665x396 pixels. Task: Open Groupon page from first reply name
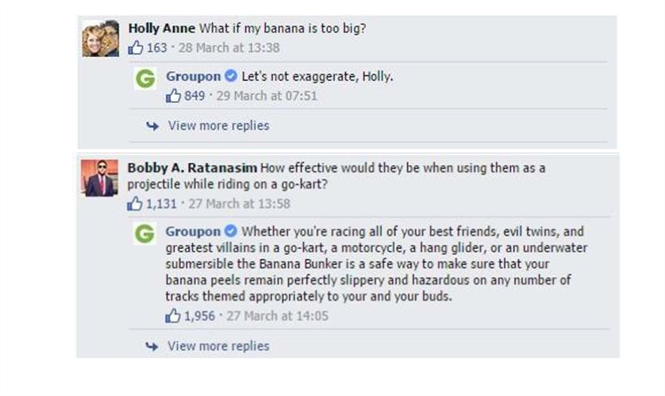(x=193, y=76)
